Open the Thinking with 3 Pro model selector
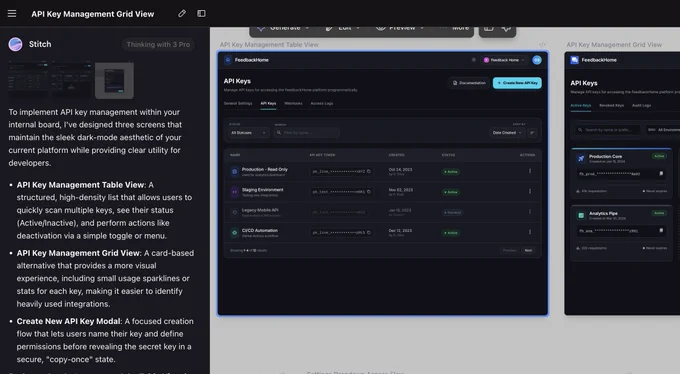 (x=158, y=44)
